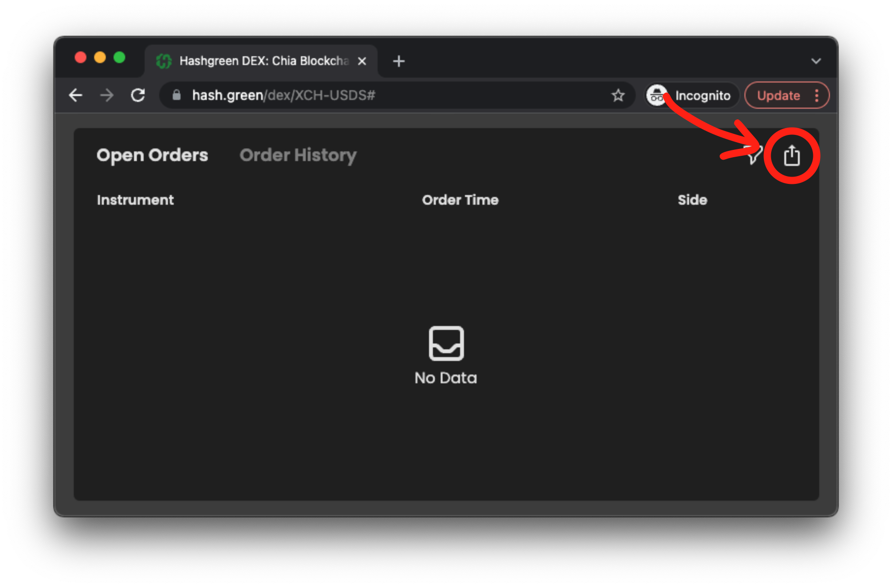Click the lock icon in address bar

coord(177,95)
